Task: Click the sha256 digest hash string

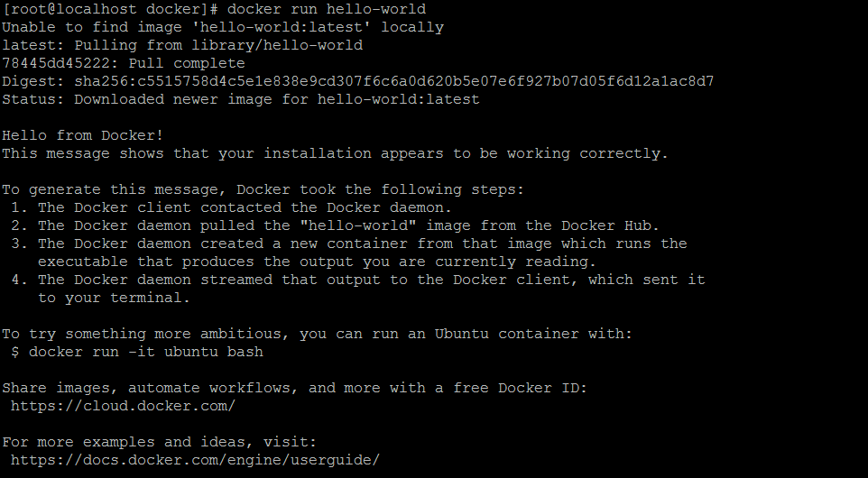Action: (x=394, y=82)
